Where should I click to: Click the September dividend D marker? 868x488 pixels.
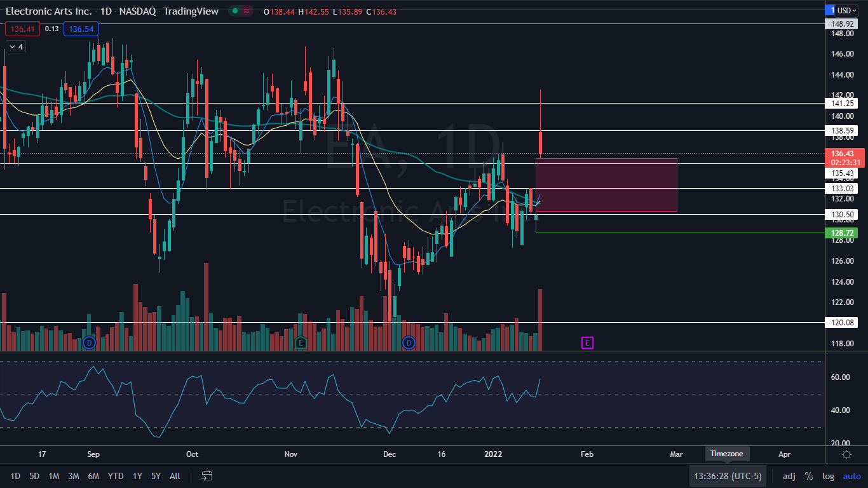(x=90, y=343)
